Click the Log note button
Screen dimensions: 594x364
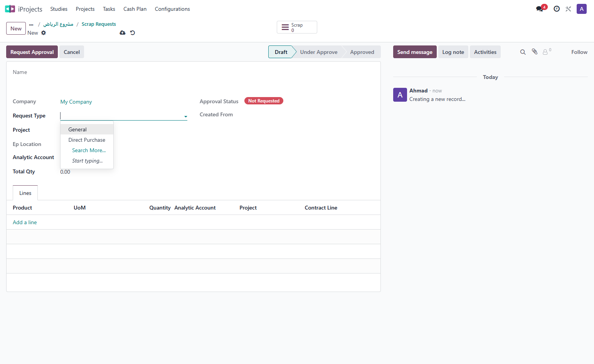[453, 52]
